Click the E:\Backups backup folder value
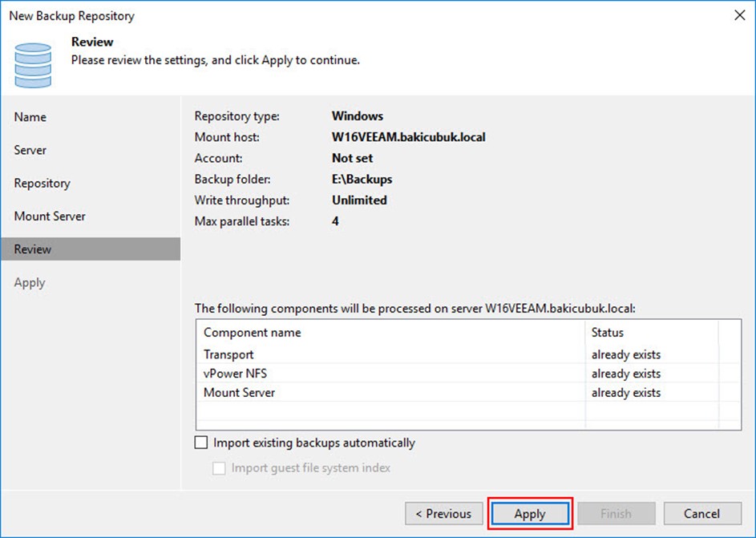Viewport: 756px width, 538px height. (362, 179)
